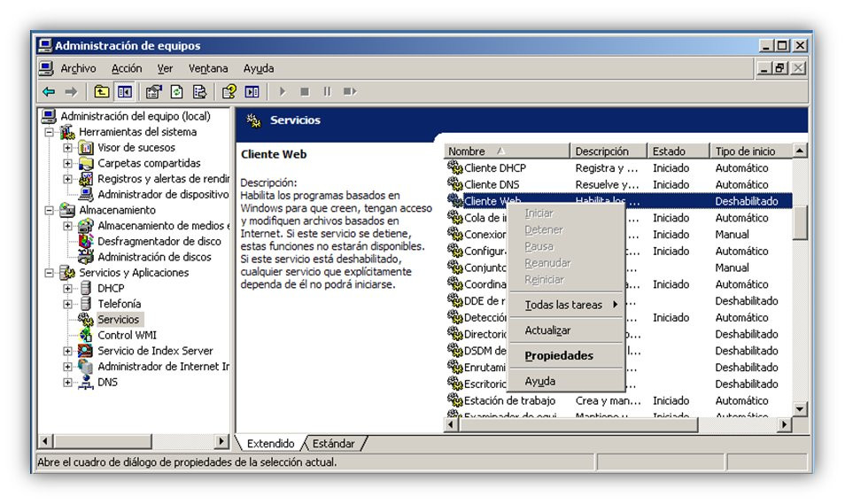The width and height of the screenshot is (845, 504).
Task: Click the Up one level folder icon
Action: [x=101, y=91]
